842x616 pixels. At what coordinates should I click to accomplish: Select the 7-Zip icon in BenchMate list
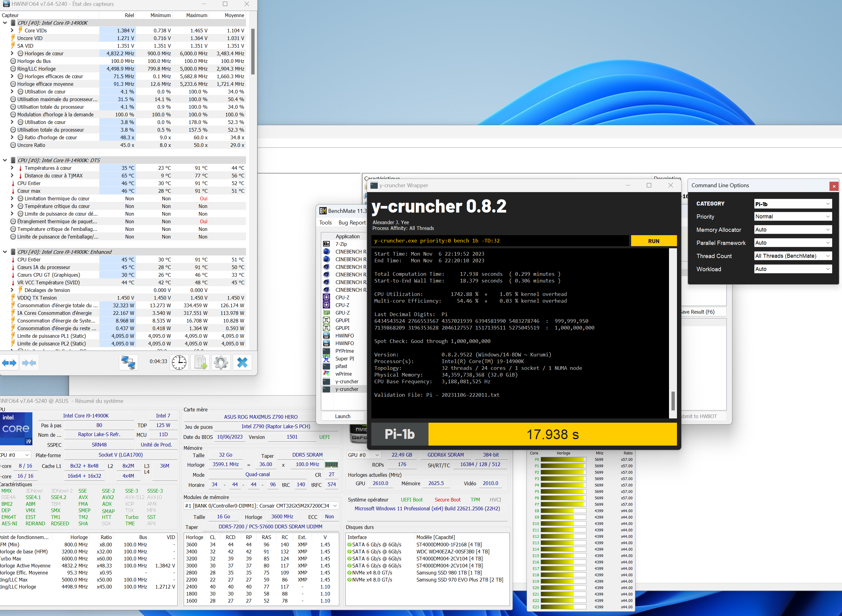coord(326,244)
